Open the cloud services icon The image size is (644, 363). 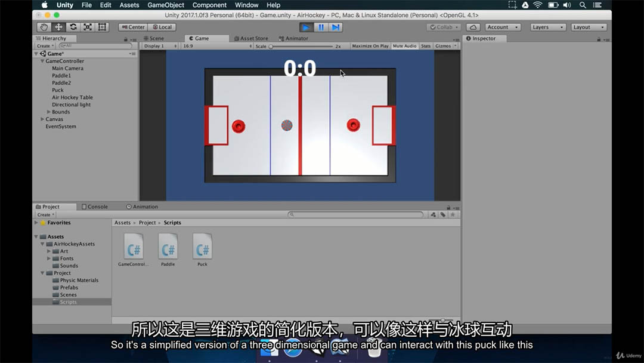coord(473,27)
